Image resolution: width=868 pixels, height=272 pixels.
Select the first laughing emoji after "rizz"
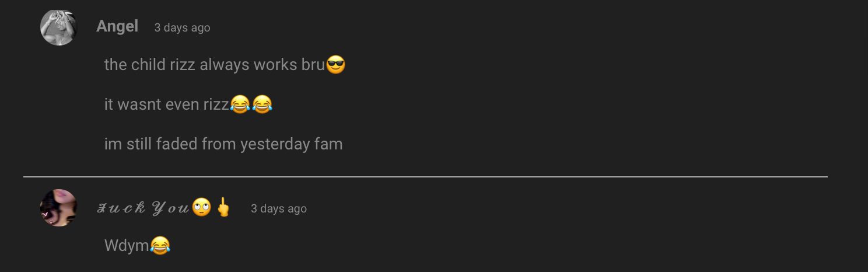pyautogui.click(x=240, y=104)
